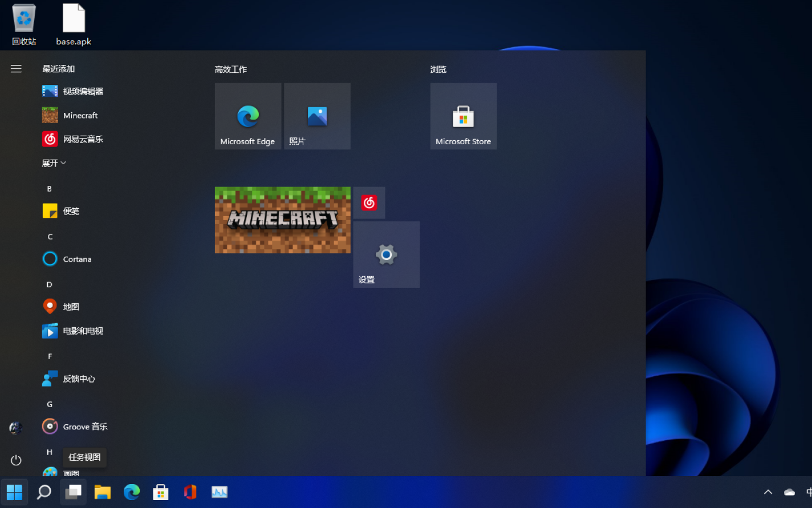
Task: Jump to letter D section header
Action: pyautogui.click(x=50, y=285)
